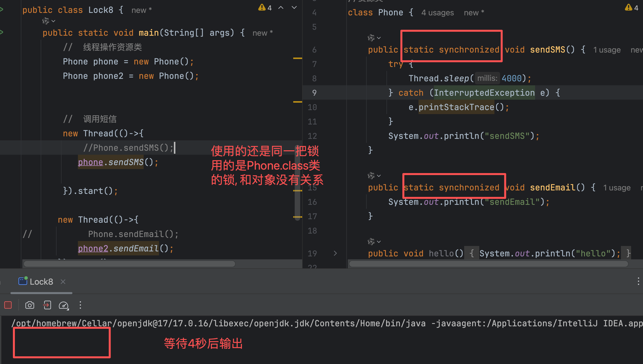Close the Lock8 run tab
This screenshot has width=643, height=364.
coord(63,282)
